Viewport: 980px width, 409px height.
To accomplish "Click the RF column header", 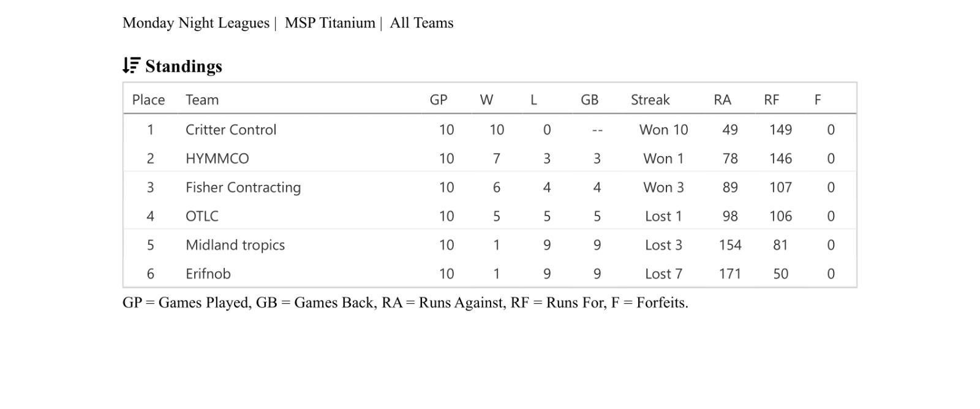I will pos(771,100).
